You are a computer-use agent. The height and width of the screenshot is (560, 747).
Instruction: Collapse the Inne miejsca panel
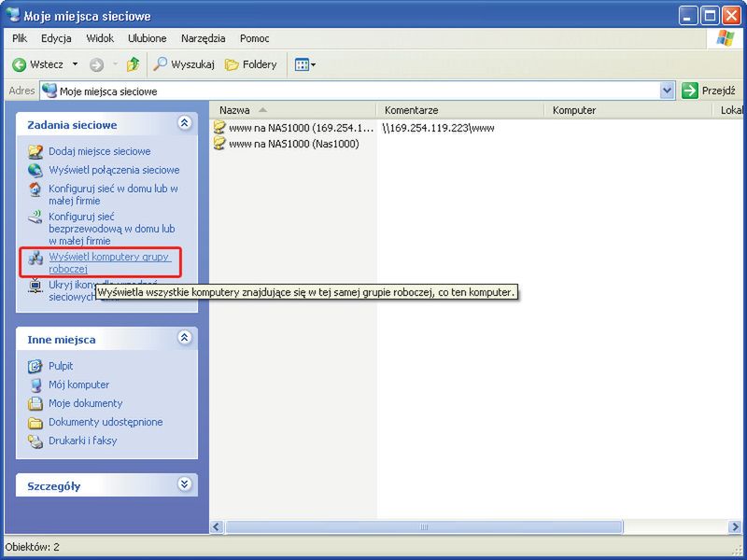[184, 338]
